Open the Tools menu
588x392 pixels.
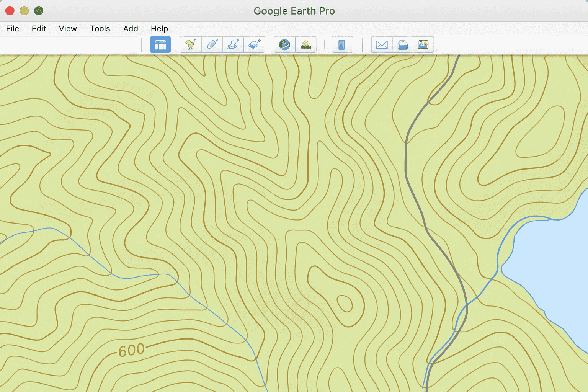[100, 29]
